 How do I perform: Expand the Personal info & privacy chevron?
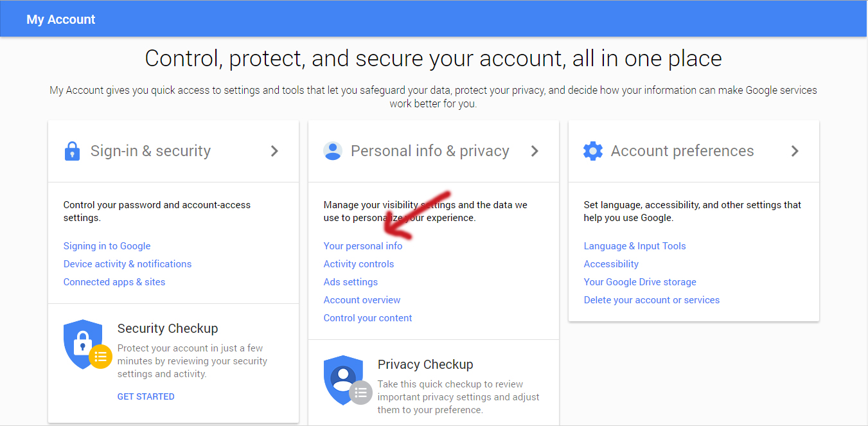click(x=535, y=151)
